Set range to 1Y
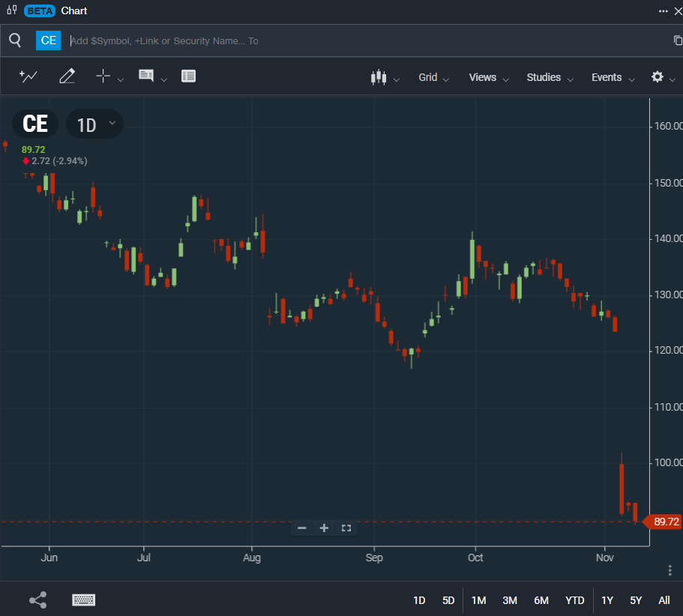The height and width of the screenshot is (616, 683). [x=607, y=600]
